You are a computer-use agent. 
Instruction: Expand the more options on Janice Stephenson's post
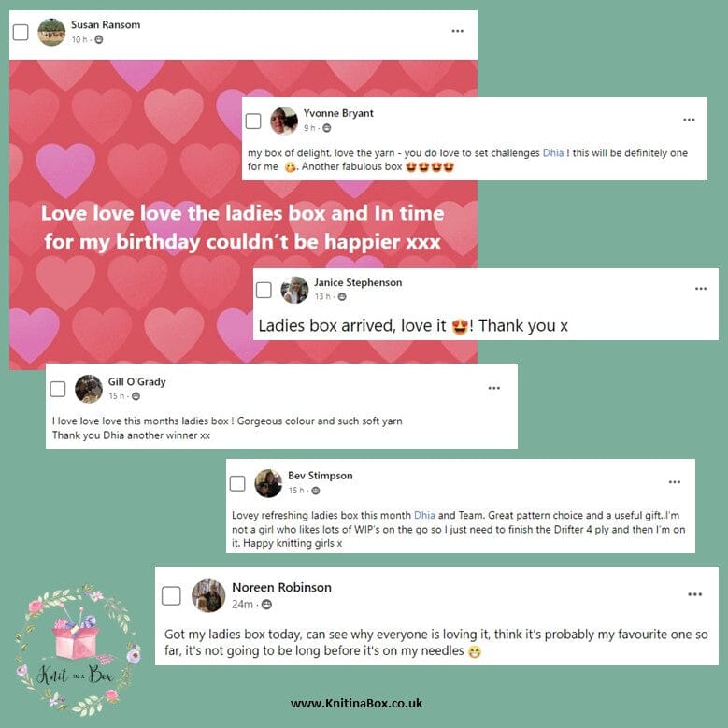(x=701, y=289)
